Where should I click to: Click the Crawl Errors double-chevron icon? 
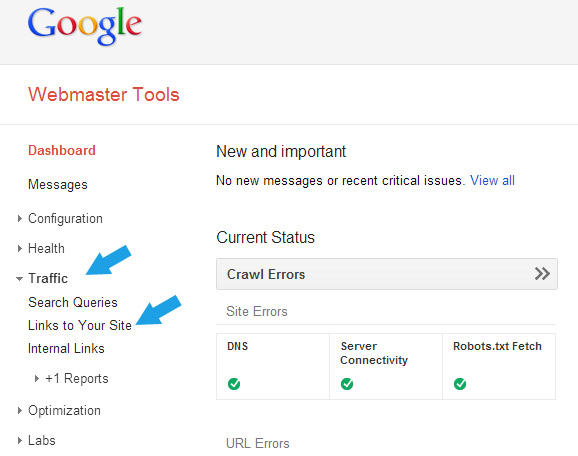[542, 274]
